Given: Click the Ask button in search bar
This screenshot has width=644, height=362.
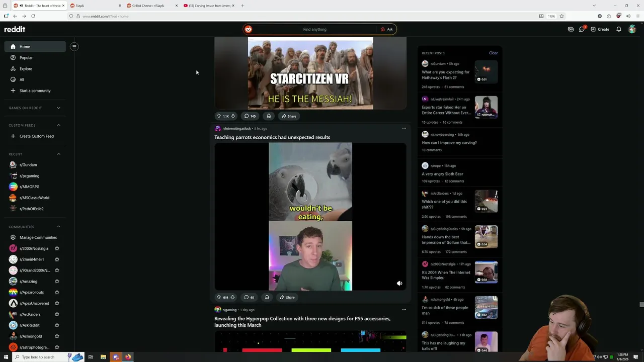Looking at the screenshot, I should tap(387, 29).
